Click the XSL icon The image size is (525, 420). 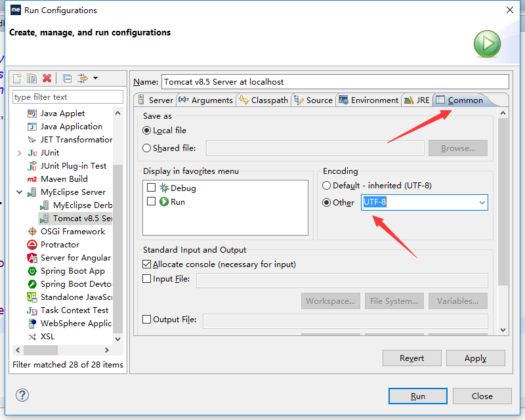pos(32,337)
